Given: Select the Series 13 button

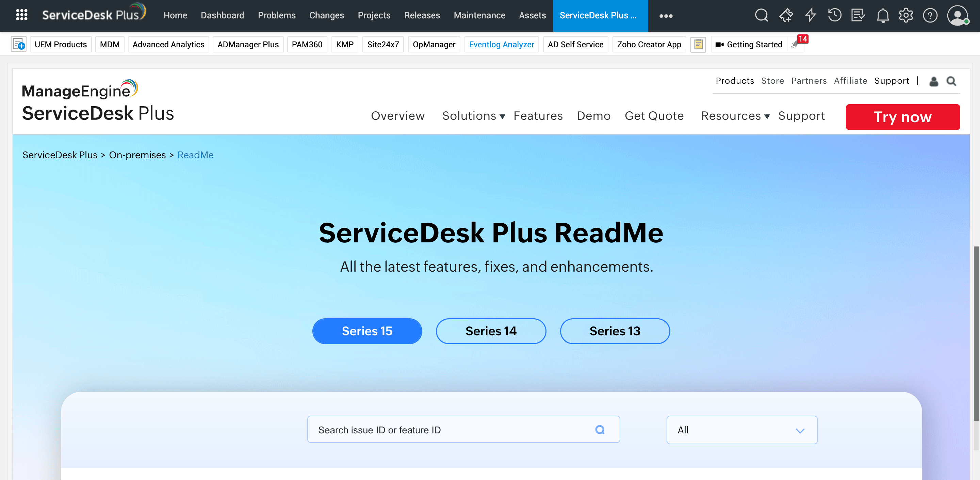Looking at the screenshot, I should [615, 331].
